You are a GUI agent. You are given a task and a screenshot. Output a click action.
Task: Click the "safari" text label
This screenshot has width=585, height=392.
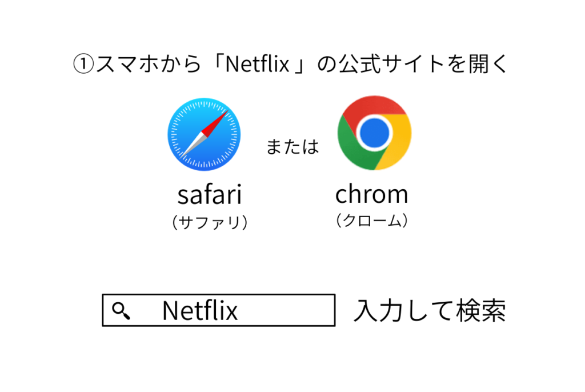[210, 195]
